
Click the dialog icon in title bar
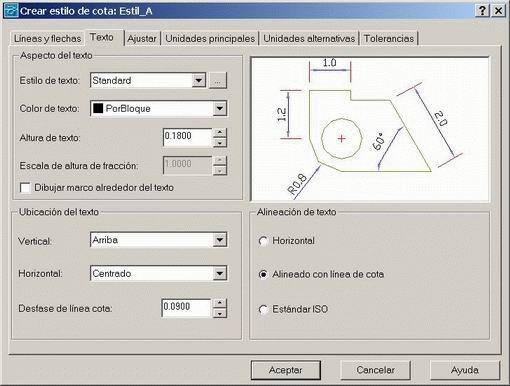pos(10,11)
